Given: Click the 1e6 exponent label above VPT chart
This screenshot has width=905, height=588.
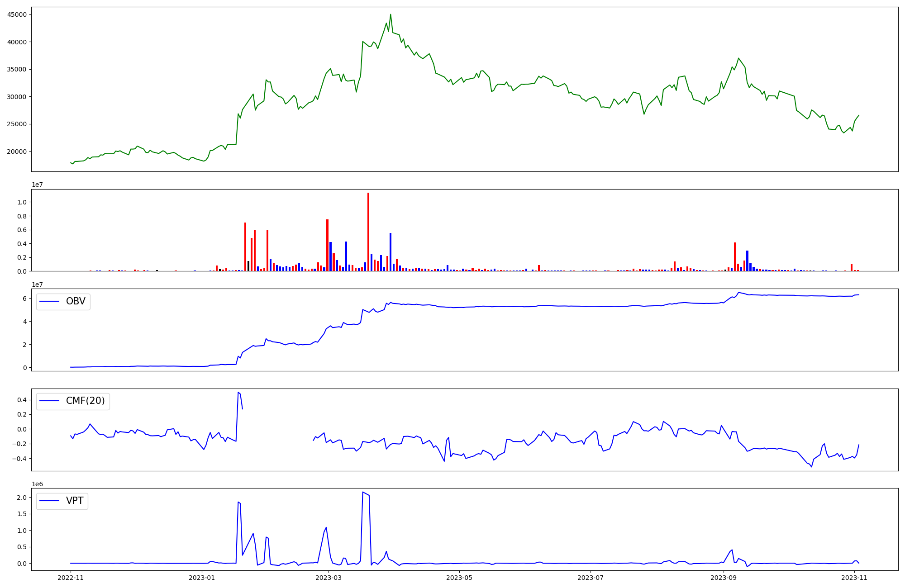Looking at the screenshot, I should pos(37,484).
